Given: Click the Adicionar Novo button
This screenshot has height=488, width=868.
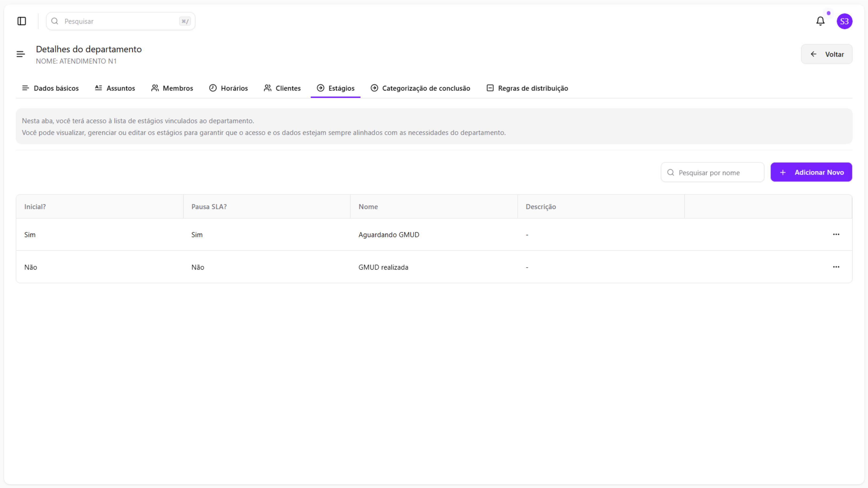Looking at the screenshot, I should click(811, 172).
